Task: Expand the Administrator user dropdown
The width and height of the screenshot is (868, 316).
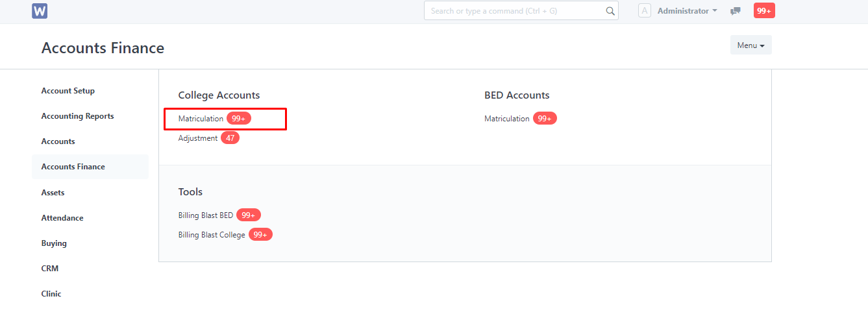Action: (687, 11)
